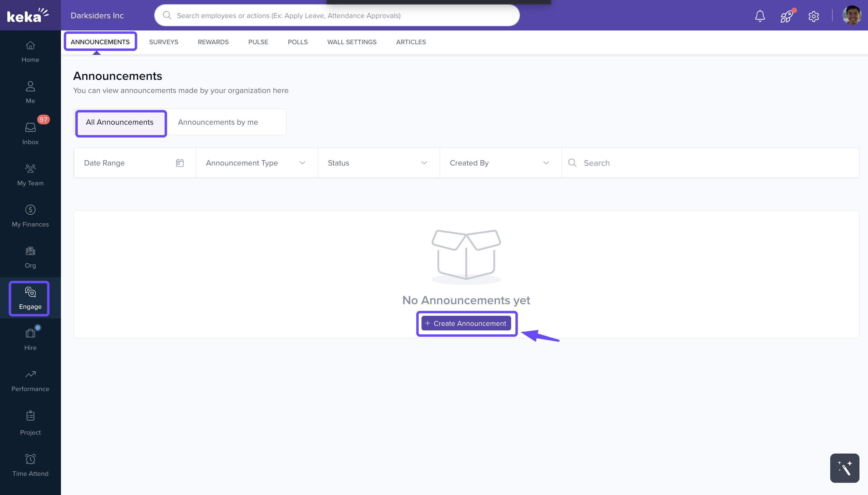Click the rocket icon in header
This screenshot has height=495, width=868.
point(786,16)
